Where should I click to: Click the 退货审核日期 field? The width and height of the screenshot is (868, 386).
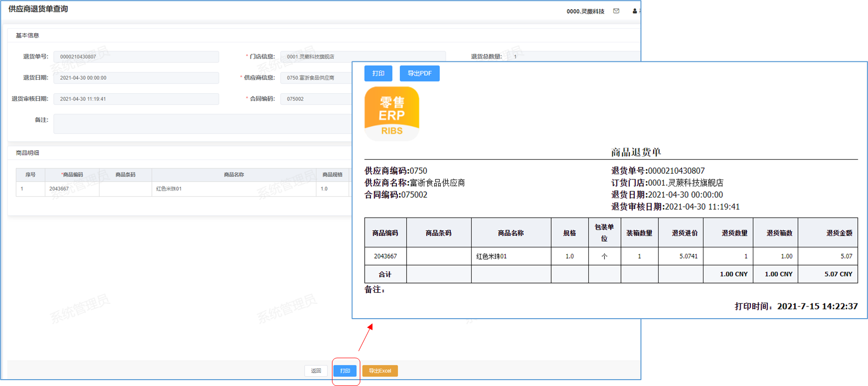(x=136, y=99)
